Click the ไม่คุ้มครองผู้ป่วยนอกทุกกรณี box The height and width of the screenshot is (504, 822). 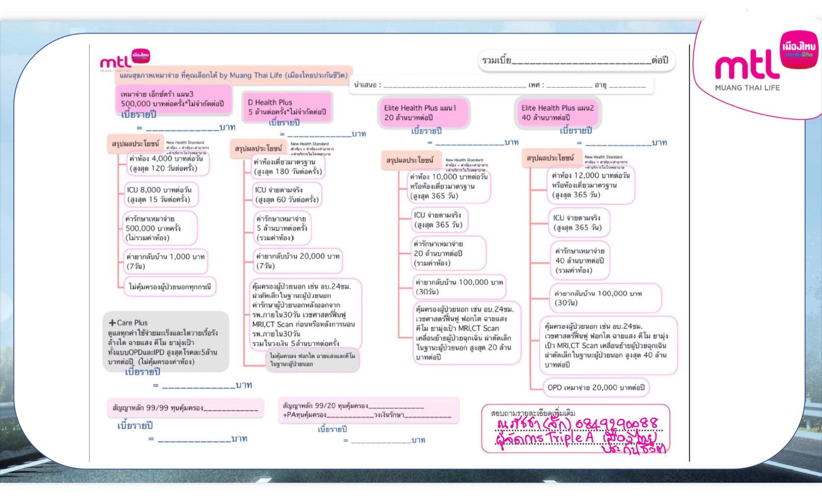click(x=170, y=287)
